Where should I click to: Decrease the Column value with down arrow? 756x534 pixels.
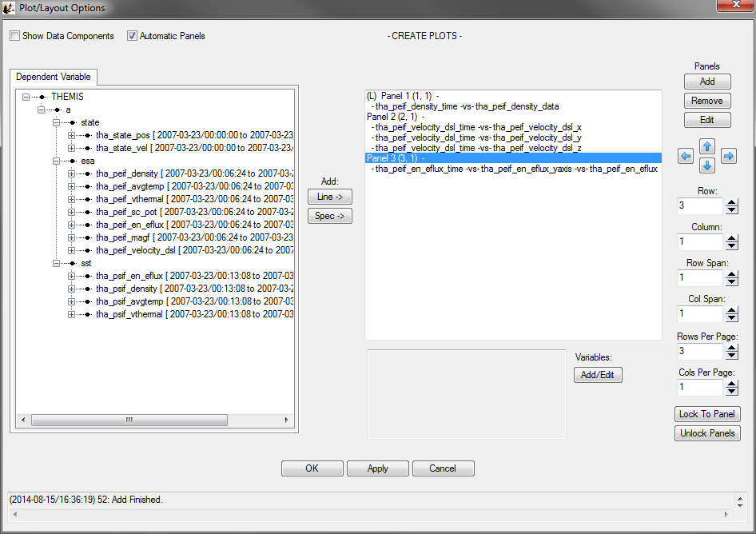click(731, 246)
